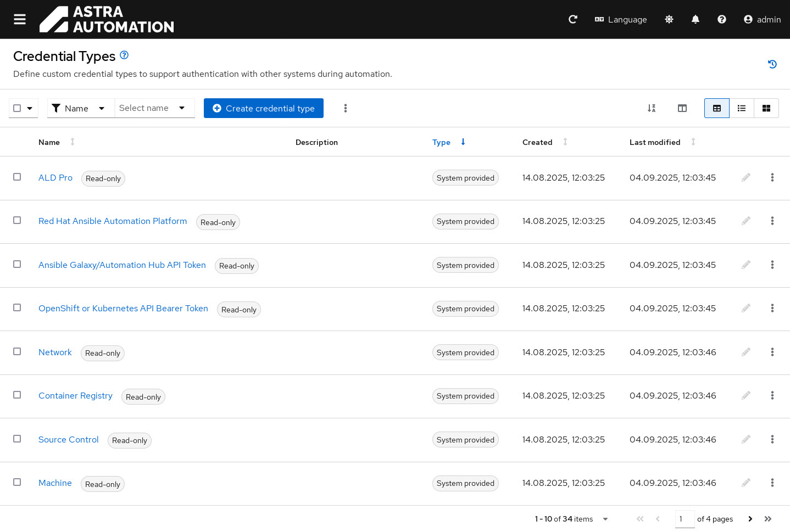
Task: Open the help question mark icon in header
Action: coord(721,19)
